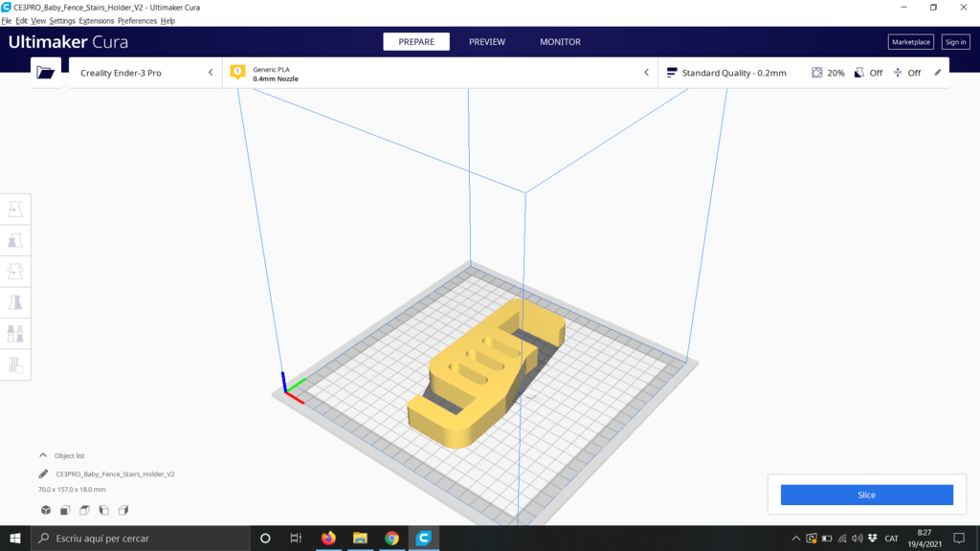Open the Help menu
This screenshot has height=551, width=980.
click(x=167, y=21)
